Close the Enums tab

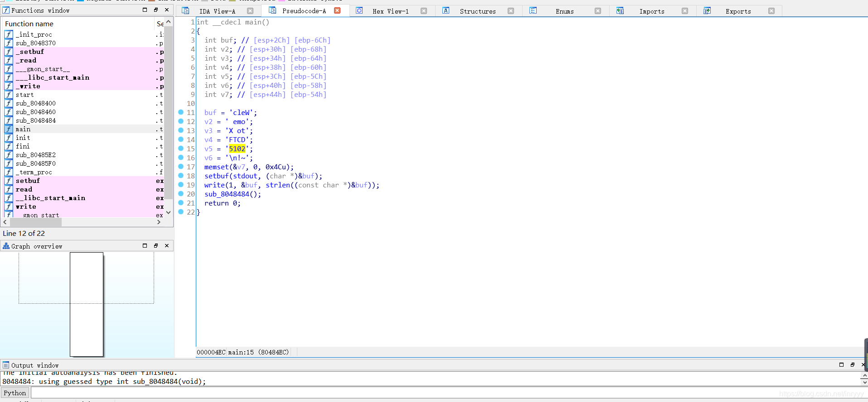point(598,11)
